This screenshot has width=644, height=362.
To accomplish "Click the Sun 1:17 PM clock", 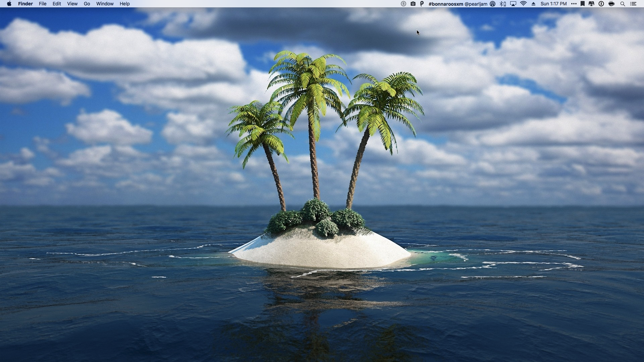I will pos(554,4).
